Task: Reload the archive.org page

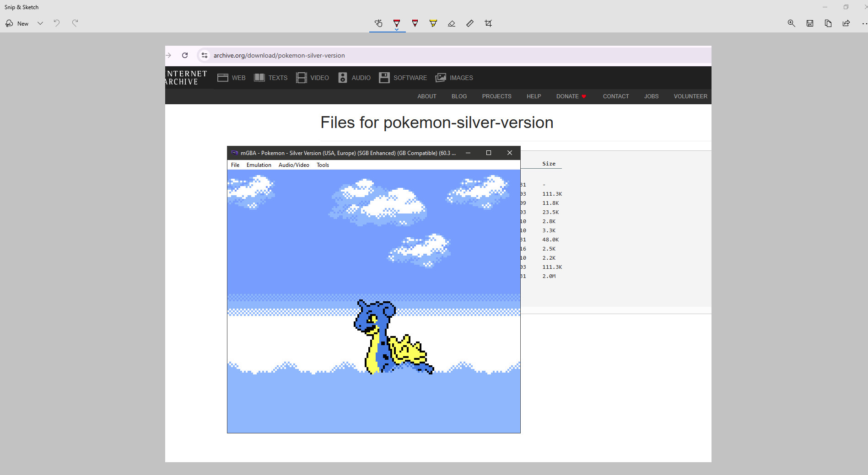Action: click(x=185, y=55)
